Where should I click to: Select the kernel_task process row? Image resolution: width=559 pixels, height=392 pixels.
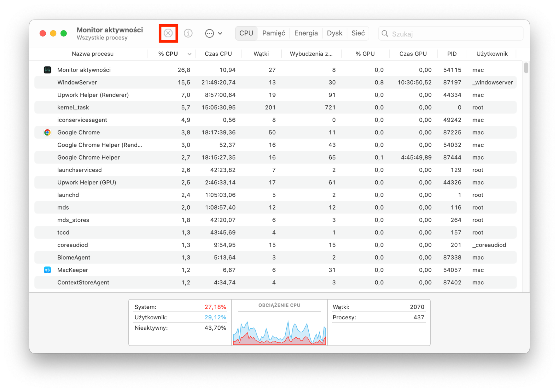[x=275, y=107]
